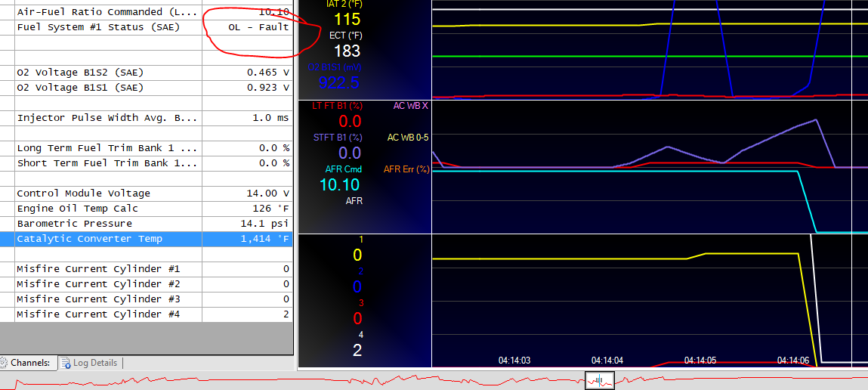Select the Short Term Fuel Trim Bank 1 row
The image size is (868, 390).
pyautogui.click(x=146, y=163)
